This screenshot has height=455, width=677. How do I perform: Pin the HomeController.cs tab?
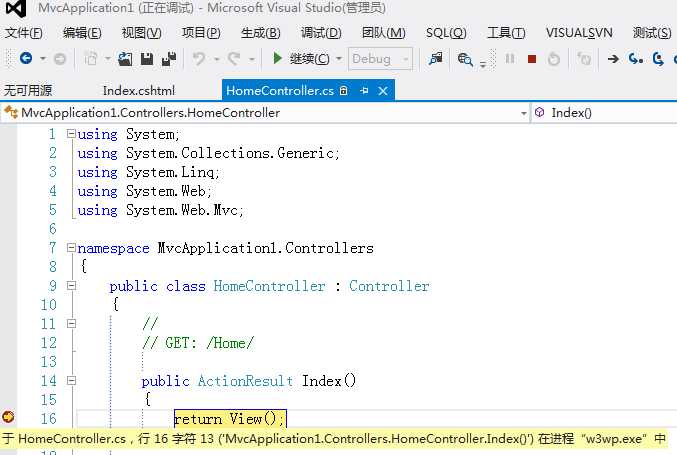(x=364, y=91)
